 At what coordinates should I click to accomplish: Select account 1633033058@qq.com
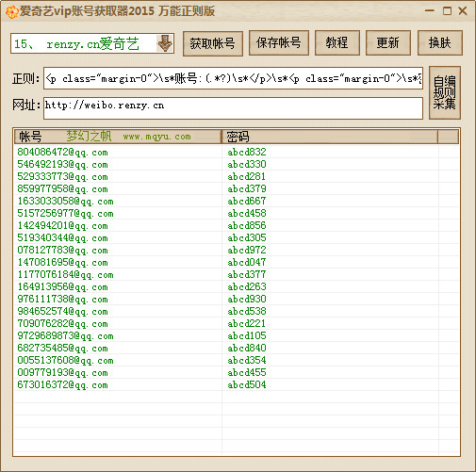(65, 201)
